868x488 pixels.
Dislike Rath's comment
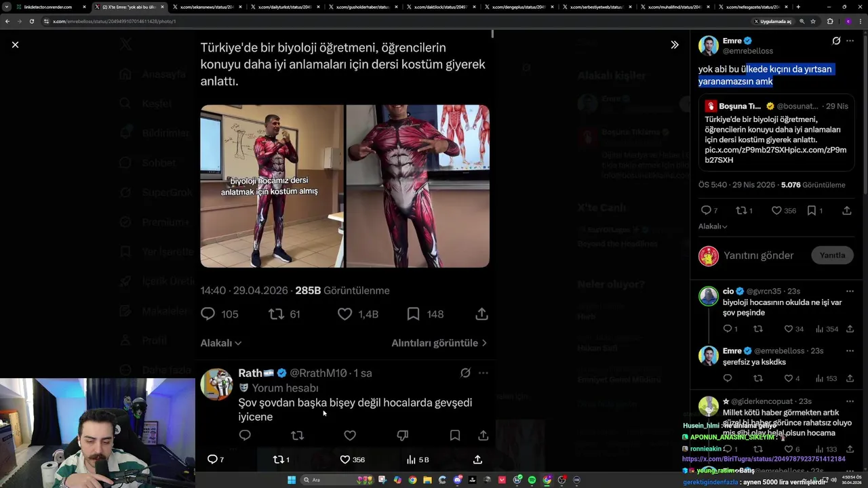click(x=402, y=435)
